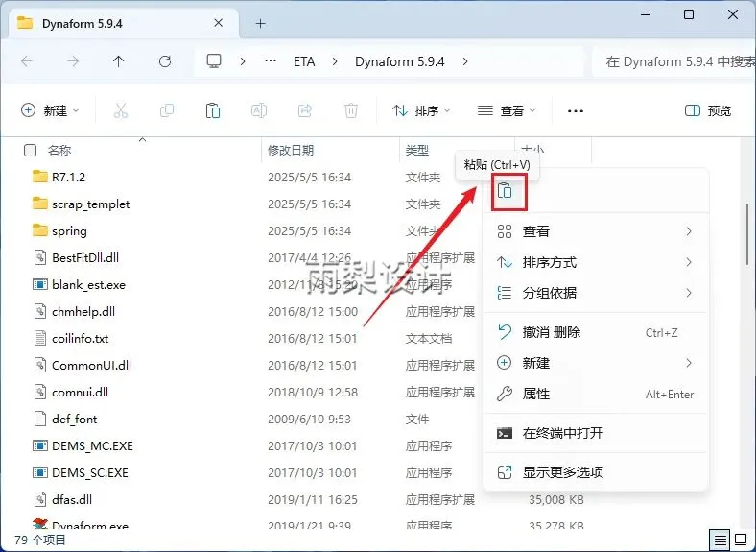Choose 撤消 删除 in context menu

point(596,332)
